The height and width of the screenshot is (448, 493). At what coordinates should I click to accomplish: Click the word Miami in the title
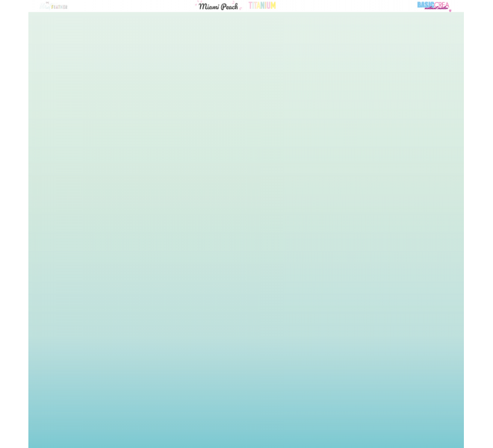click(208, 6)
